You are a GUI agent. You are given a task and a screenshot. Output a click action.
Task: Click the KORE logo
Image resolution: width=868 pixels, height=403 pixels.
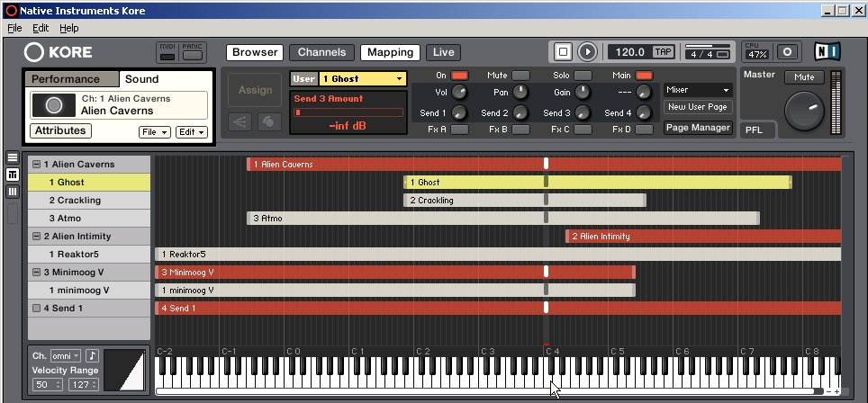click(x=59, y=52)
